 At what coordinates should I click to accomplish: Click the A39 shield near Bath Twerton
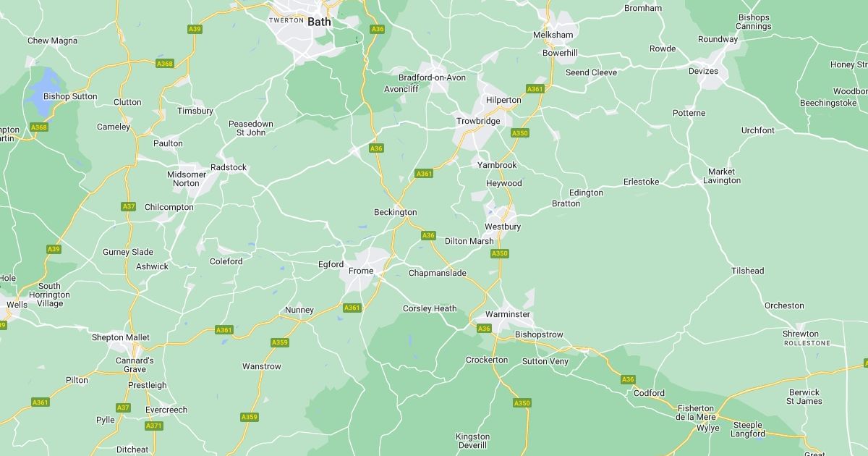coord(195,29)
